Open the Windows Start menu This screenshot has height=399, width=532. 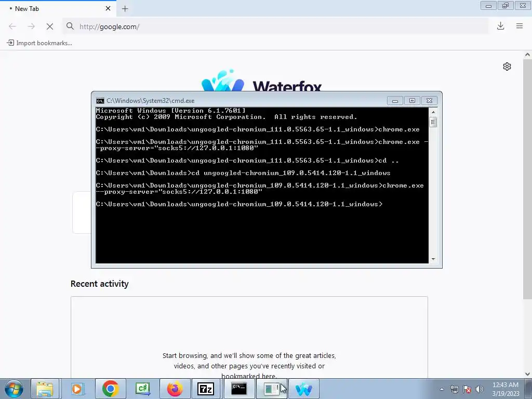(14, 389)
